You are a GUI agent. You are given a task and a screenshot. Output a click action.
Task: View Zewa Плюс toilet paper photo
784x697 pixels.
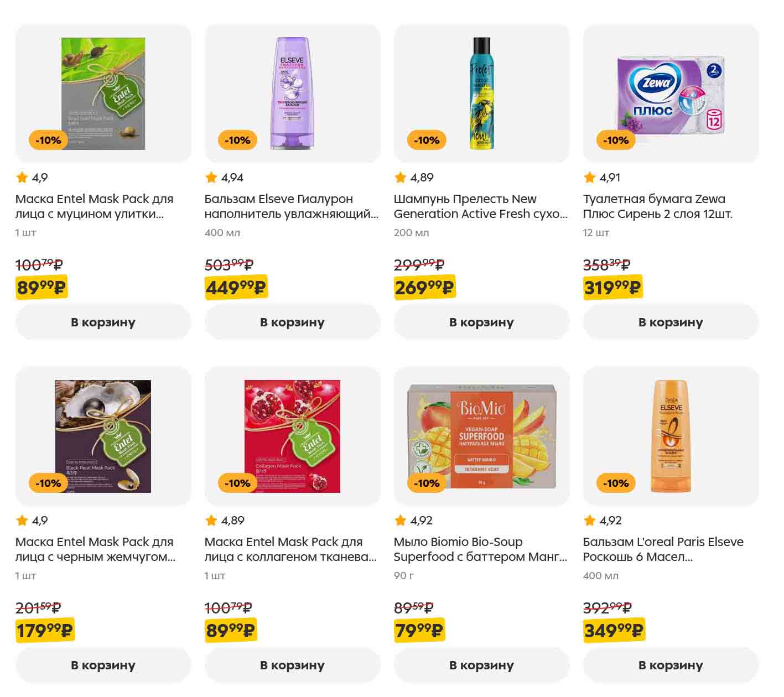click(x=671, y=93)
